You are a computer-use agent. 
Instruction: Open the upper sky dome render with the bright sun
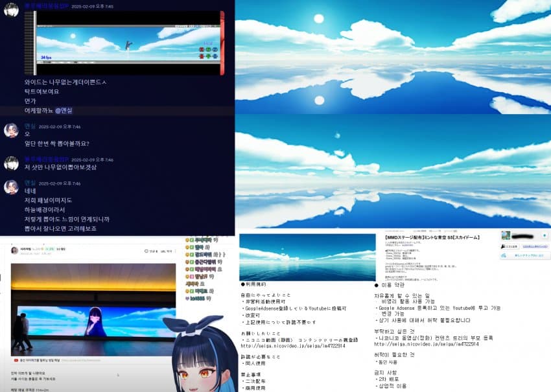[x=393, y=57]
